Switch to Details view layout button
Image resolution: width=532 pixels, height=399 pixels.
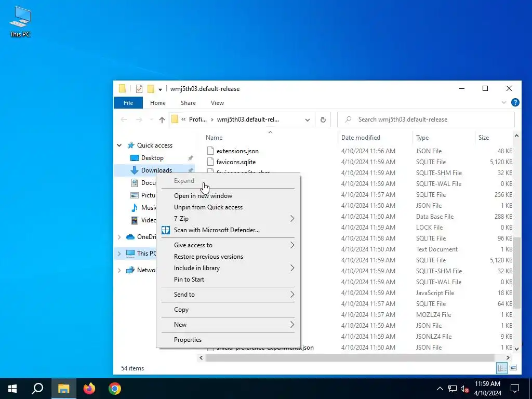point(502,368)
